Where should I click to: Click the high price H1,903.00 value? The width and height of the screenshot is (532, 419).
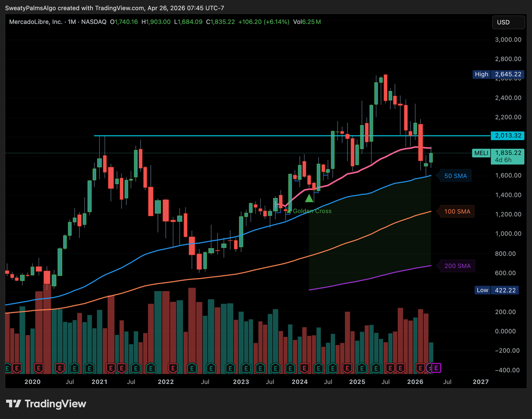point(156,22)
